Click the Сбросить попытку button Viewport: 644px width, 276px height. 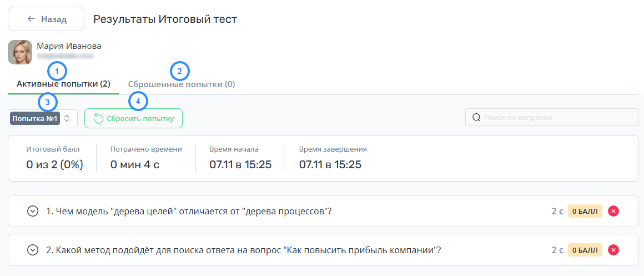(x=133, y=119)
